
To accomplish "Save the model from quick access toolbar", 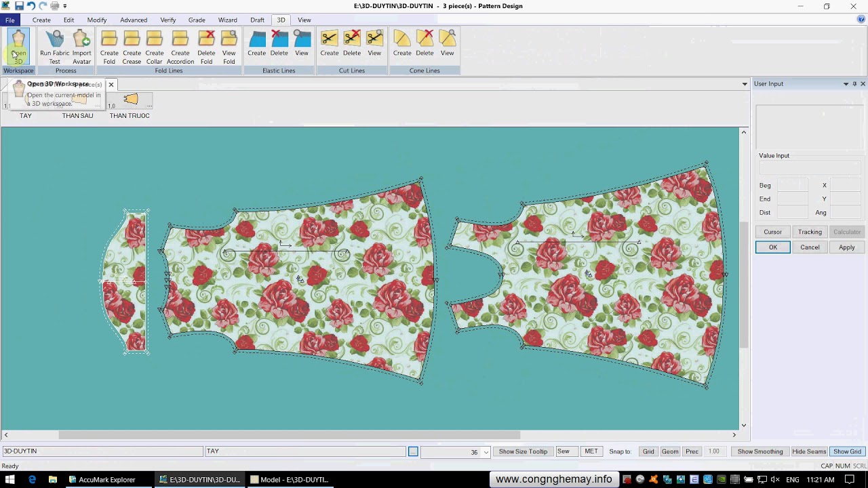I will (x=19, y=6).
